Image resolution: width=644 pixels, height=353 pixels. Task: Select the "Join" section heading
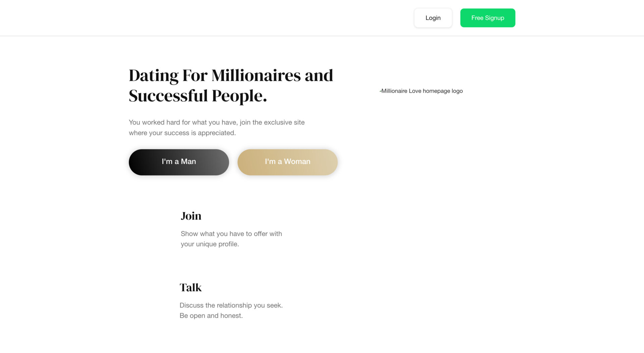coord(191,216)
